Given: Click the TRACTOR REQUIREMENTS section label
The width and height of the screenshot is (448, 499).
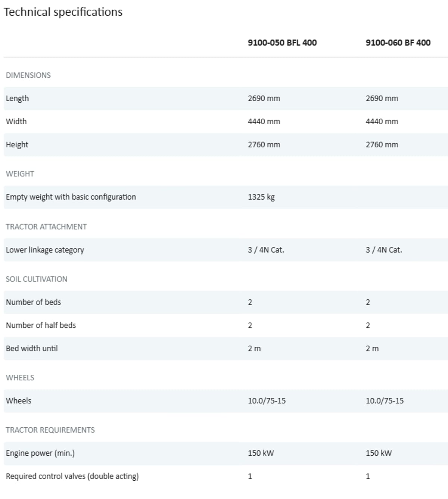Looking at the screenshot, I should pos(50,430).
